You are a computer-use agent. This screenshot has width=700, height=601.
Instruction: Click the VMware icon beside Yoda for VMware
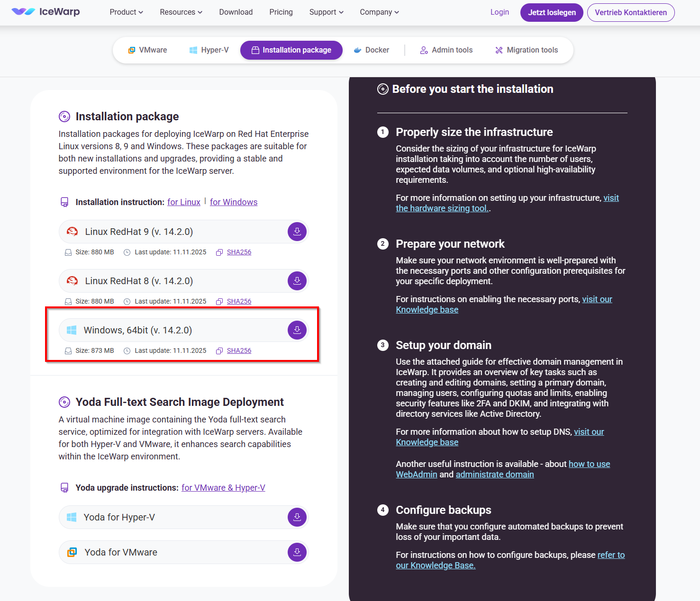72,552
